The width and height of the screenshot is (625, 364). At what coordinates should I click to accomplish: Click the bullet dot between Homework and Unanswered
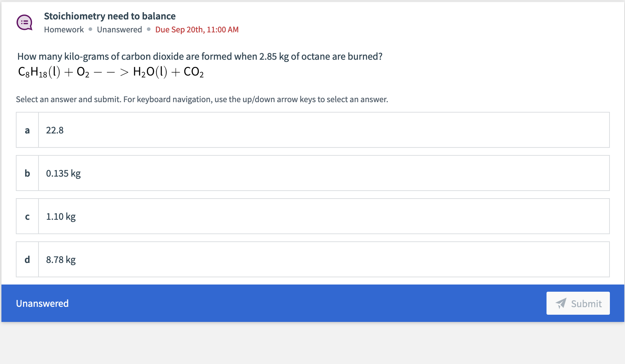tap(91, 29)
